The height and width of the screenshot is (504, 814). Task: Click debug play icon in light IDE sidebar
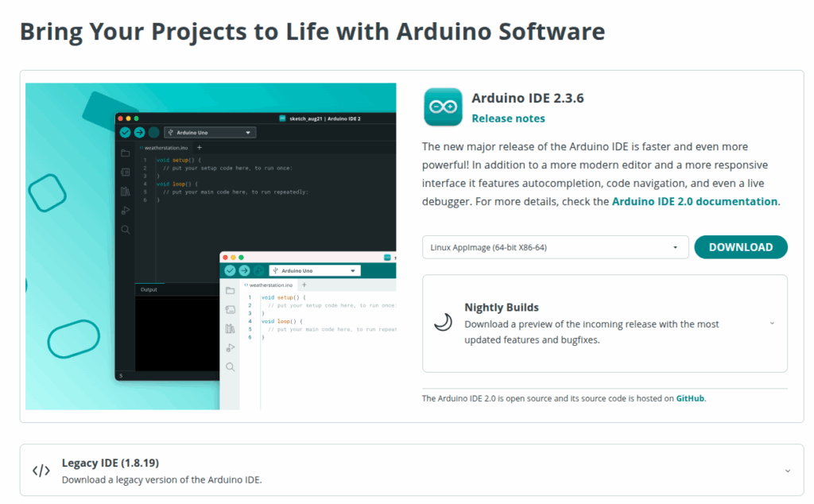click(230, 347)
